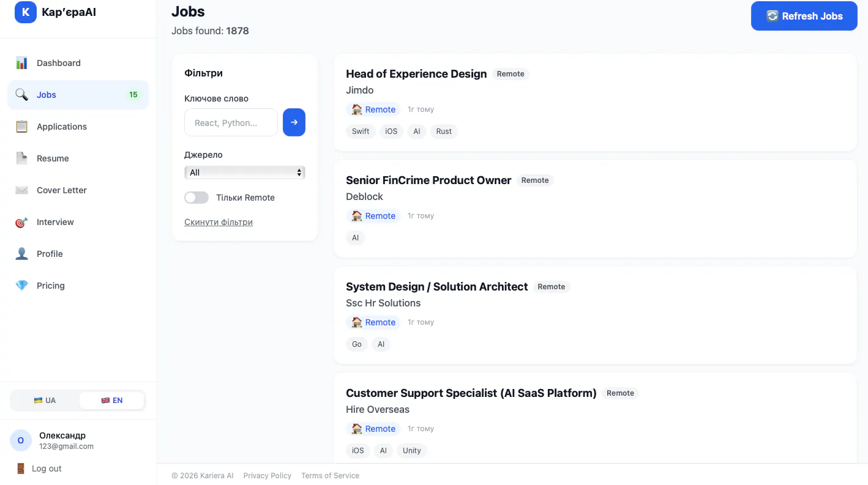The image size is (868, 485).
Task: Click the Interview target icon
Action: tap(21, 222)
